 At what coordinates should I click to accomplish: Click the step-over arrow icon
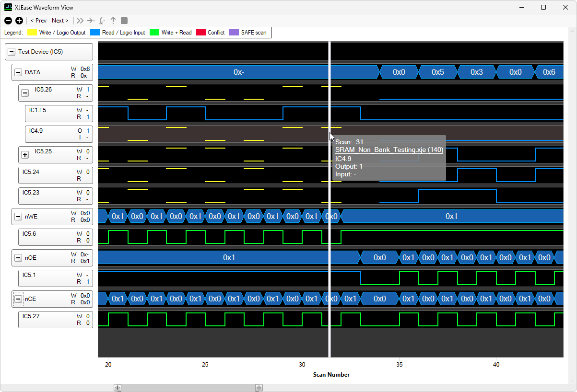[x=91, y=21]
